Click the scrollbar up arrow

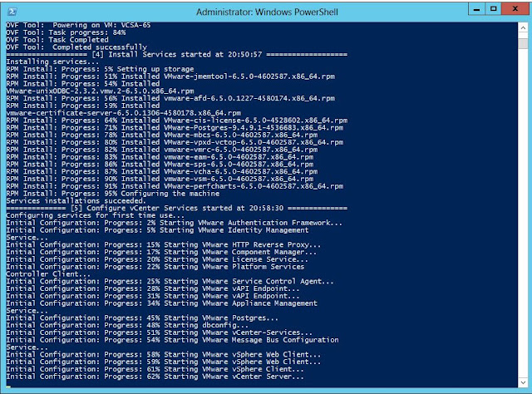click(x=523, y=27)
